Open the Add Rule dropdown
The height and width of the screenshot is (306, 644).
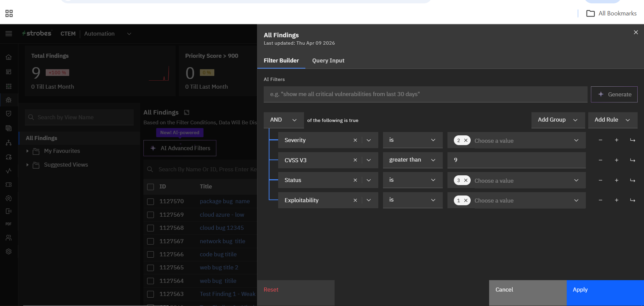click(612, 120)
